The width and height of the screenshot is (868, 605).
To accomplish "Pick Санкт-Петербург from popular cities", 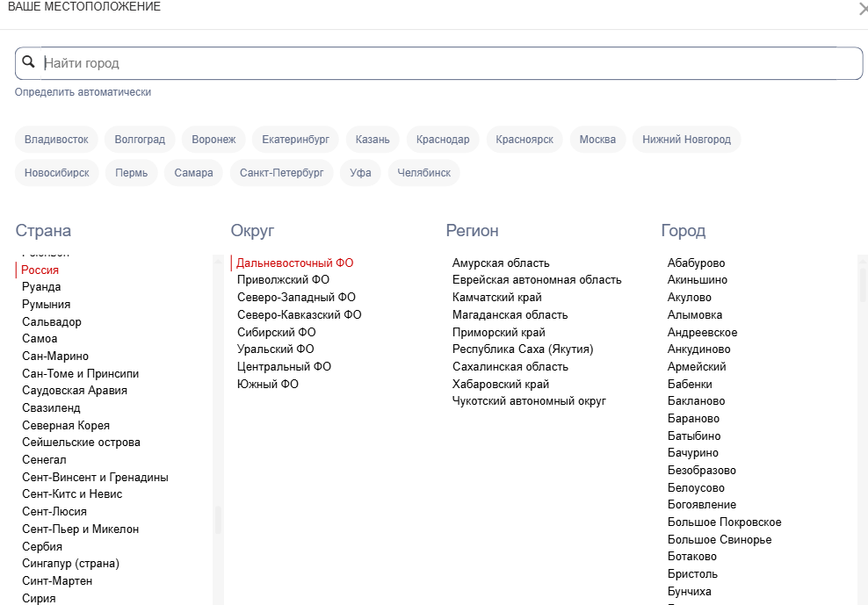I will coord(282,173).
